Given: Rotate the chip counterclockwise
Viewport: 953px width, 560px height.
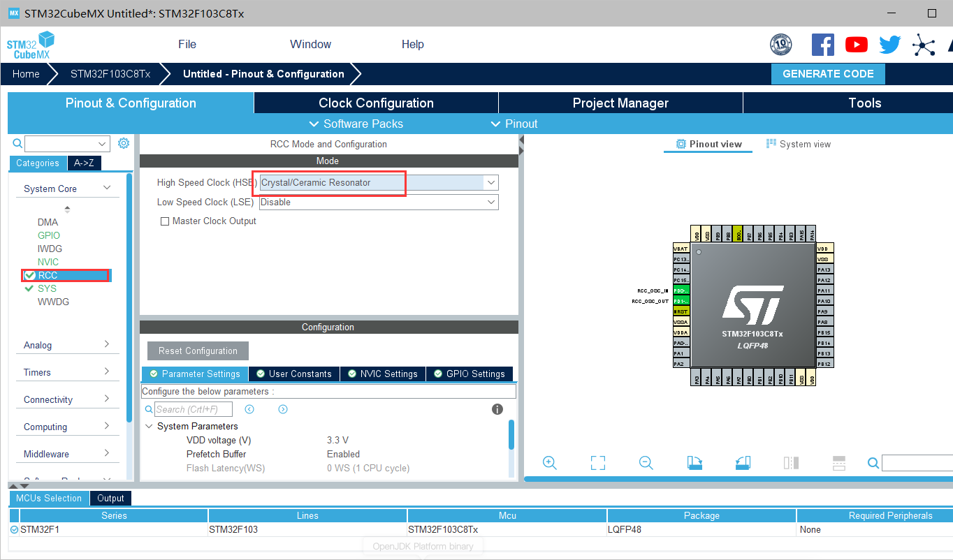Looking at the screenshot, I should (743, 463).
